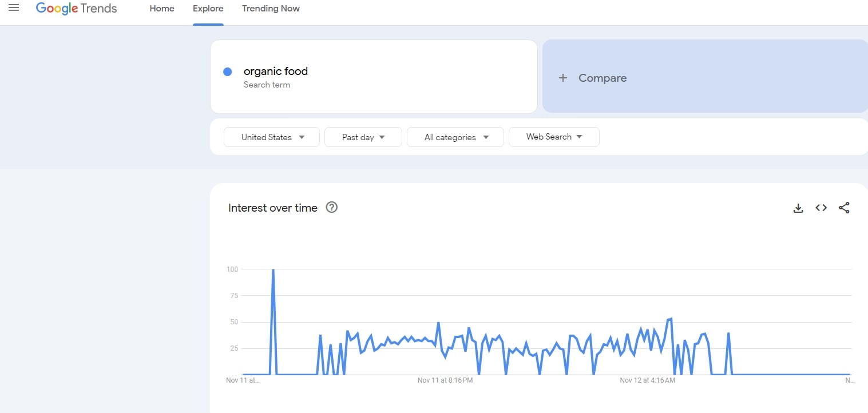
Task: Click the Nov 12 at 4:16 AM axis label
Action: click(648, 380)
